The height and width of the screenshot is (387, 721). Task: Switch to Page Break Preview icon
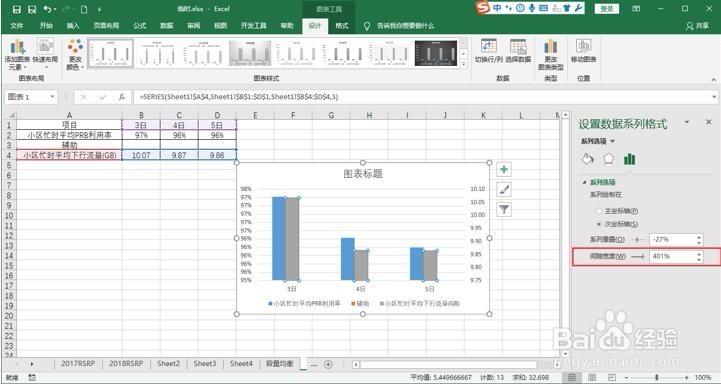(x=612, y=377)
